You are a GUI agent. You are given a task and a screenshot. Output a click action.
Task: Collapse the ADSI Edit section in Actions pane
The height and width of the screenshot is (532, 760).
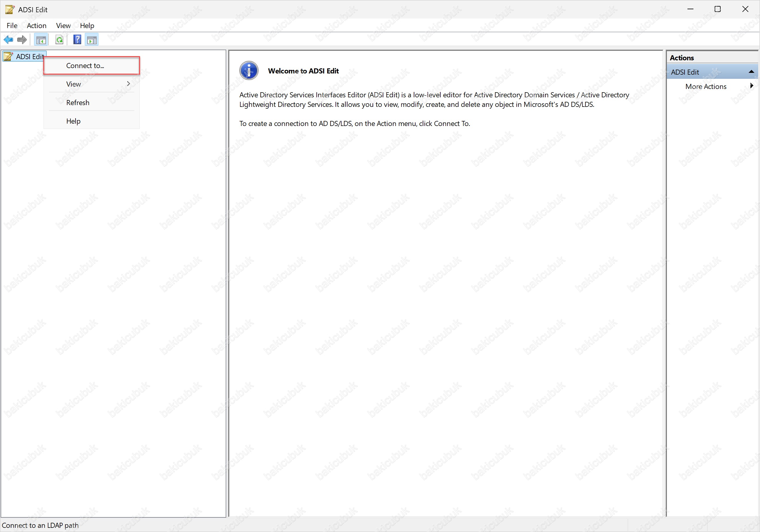[751, 72]
